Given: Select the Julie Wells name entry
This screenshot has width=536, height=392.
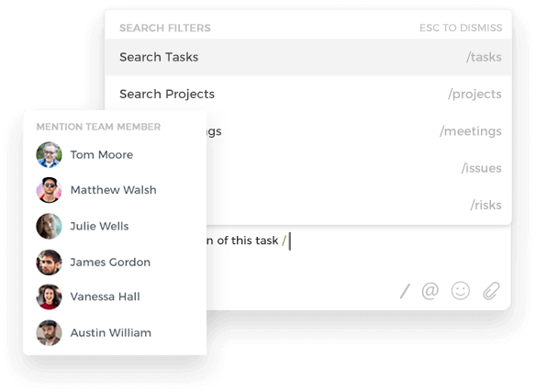Looking at the screenshot, I should tap(99, 226).
